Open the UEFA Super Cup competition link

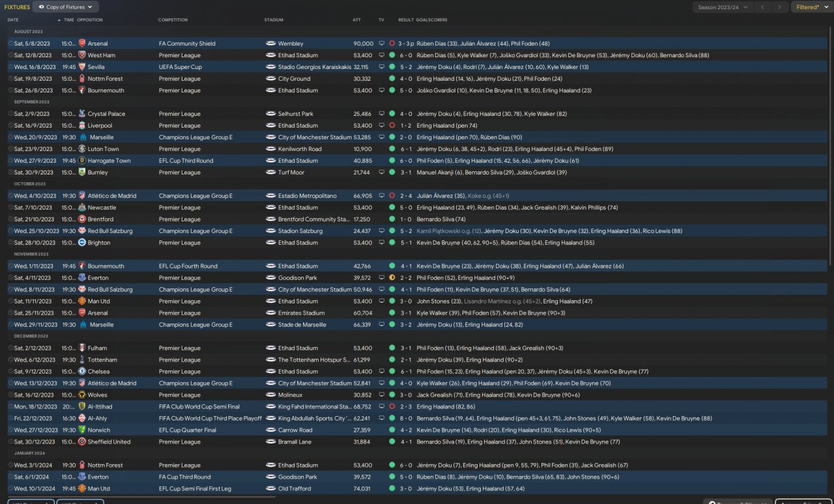[180, 67]
